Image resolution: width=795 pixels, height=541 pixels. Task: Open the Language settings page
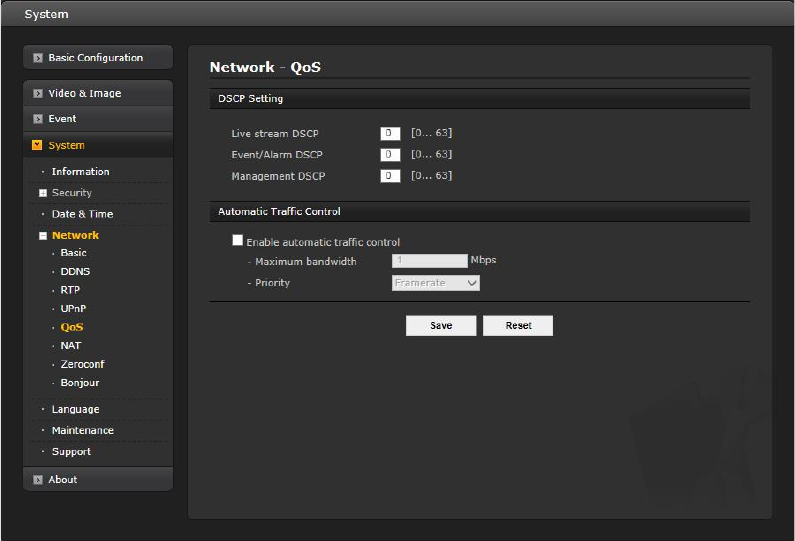[75, 409]
